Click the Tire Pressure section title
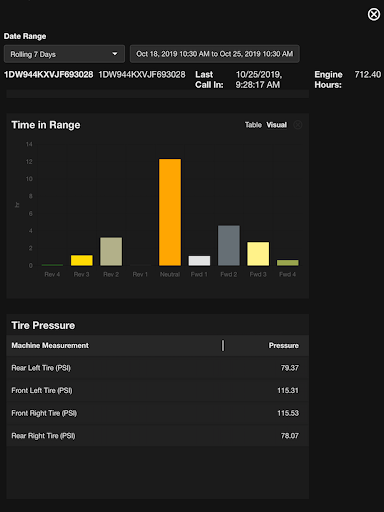Image resolution: width=384 pixels, height=512 pixels. 43,326
